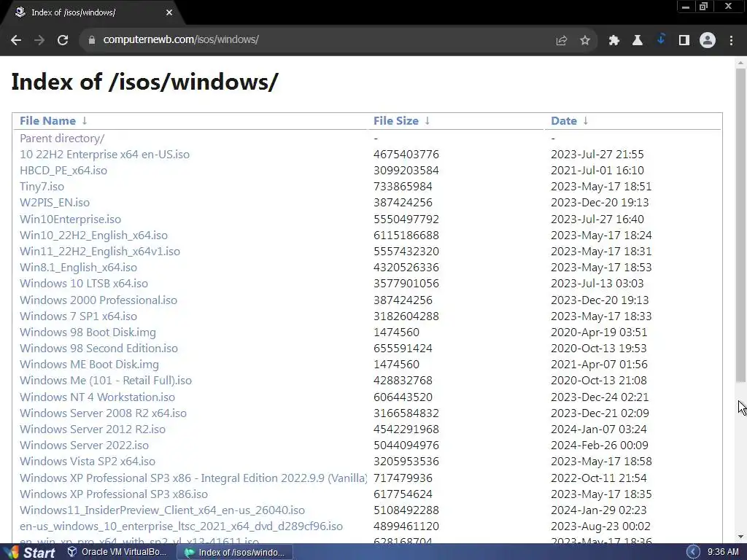This screenshot has height=560, width=747.
Task: Open the Start menu button
Action: 28,552
